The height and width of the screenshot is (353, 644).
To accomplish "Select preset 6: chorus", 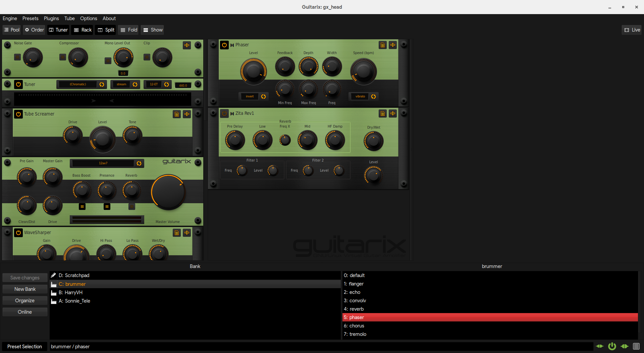I will (x=490, y=326).
